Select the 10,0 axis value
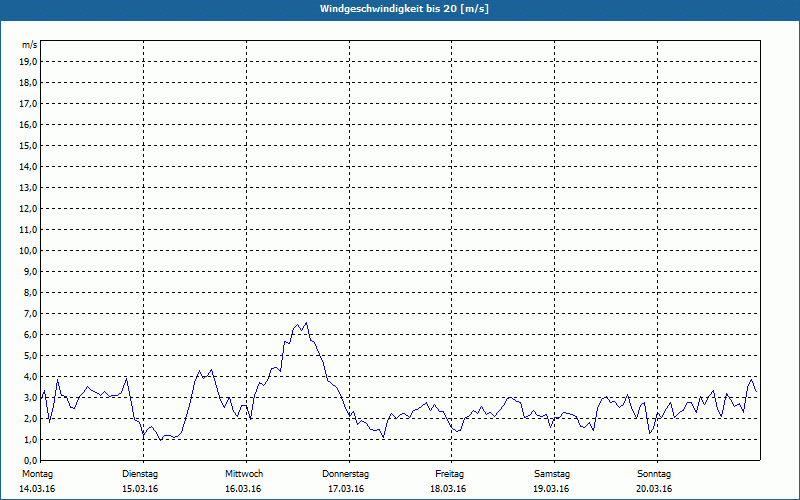Image resolution: width=800 pixels, height=500 pixels. click(28, 251)
